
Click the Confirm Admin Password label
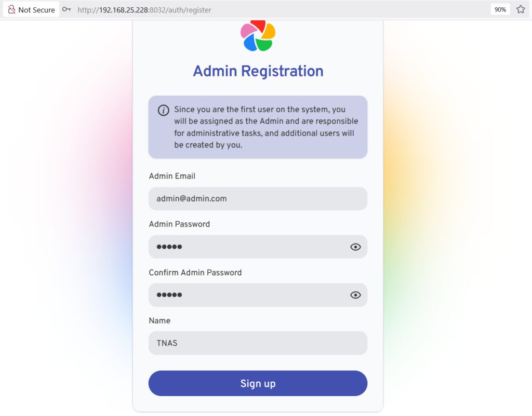[195, 273]
